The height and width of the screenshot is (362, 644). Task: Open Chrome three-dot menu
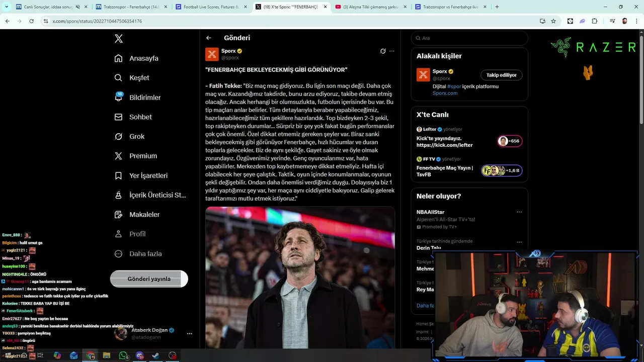click(636, 21)
